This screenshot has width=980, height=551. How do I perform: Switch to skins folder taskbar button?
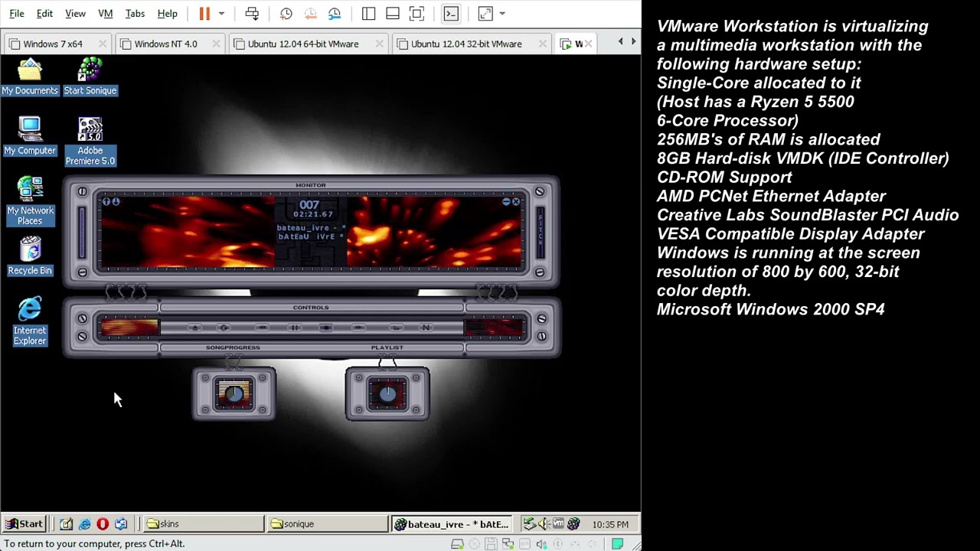point(203,524)
